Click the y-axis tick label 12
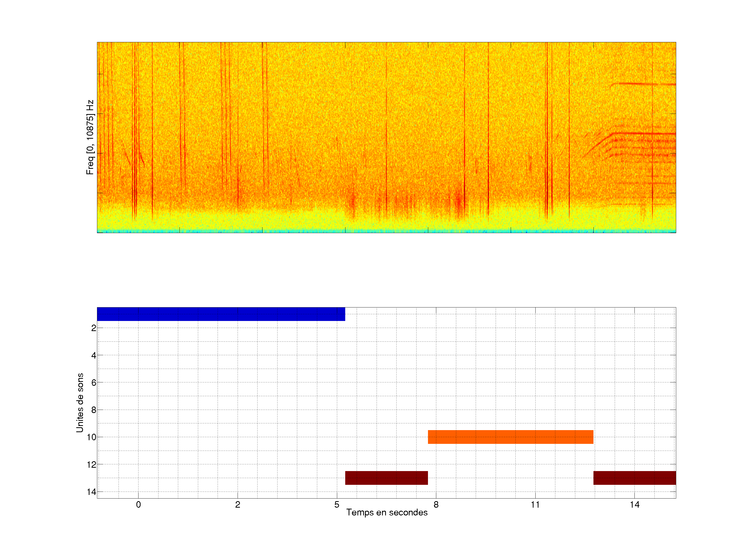This screenshot has width=747, height=560. click(x=92, y=465)
